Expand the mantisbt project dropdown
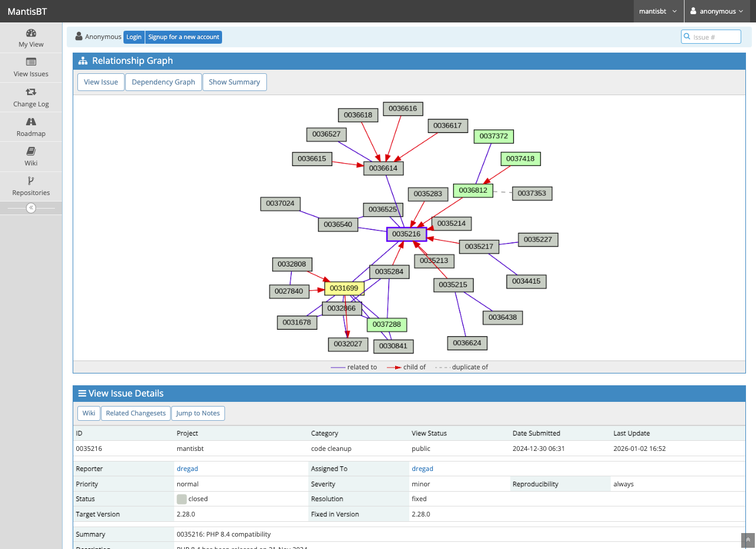This screenshot has width=756, height=549. tap(659, 11)
